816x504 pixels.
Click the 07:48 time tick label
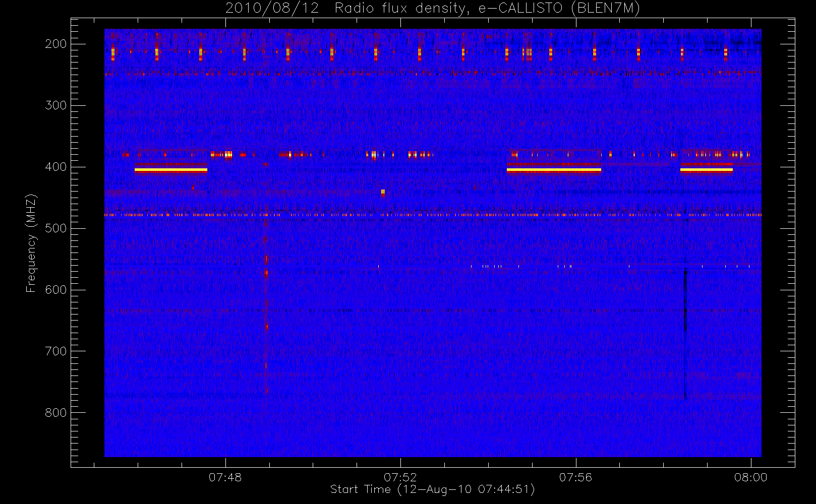coord(225,477)
